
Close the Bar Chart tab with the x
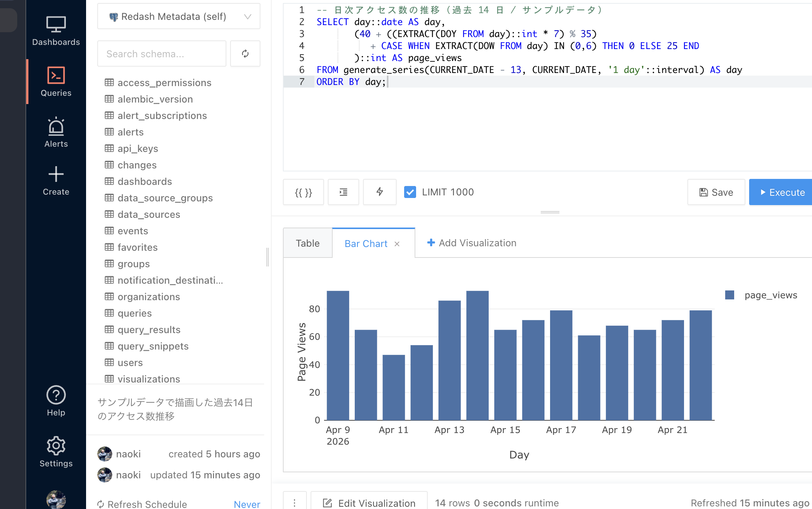click(397, 244)
